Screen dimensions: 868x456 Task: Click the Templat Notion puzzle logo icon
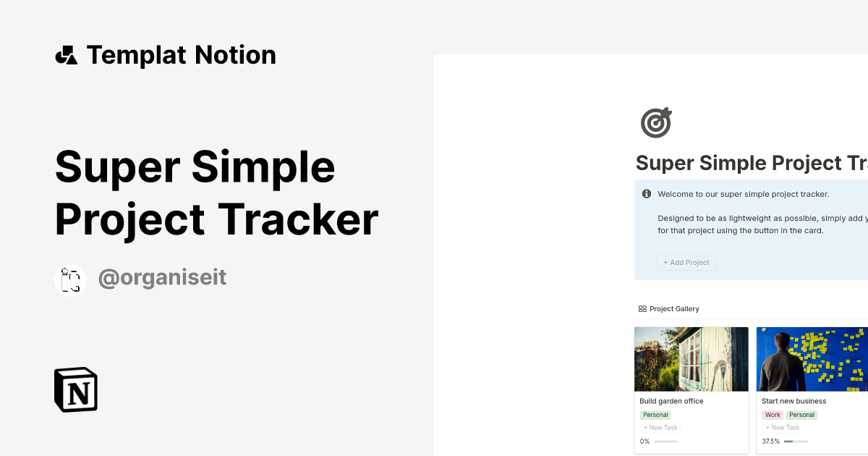[67, 54]
